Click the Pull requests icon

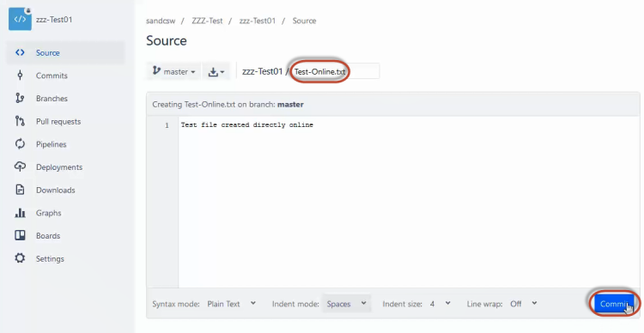tap(20, 122)
